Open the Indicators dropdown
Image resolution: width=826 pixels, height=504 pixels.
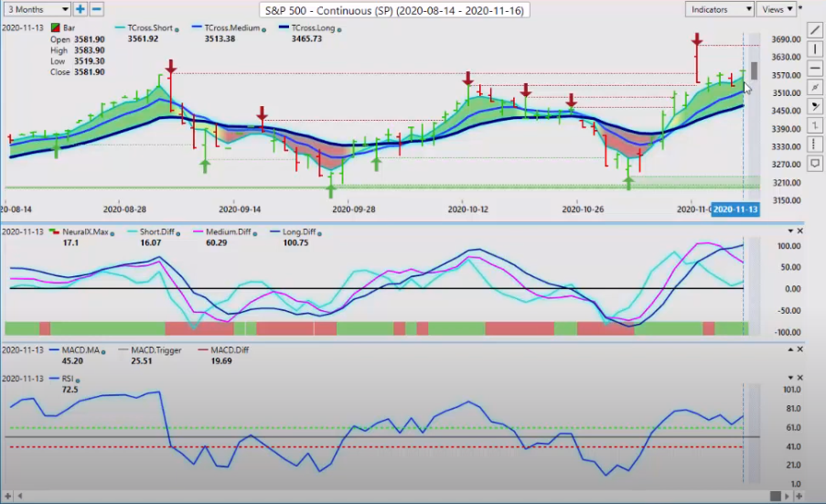(719, 9)
